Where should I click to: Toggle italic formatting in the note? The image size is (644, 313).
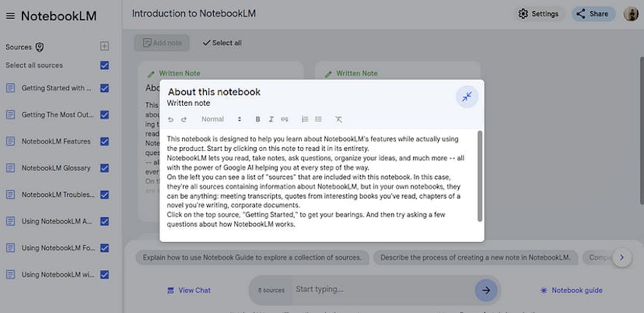pyautogui.click(x=271, y=119)
